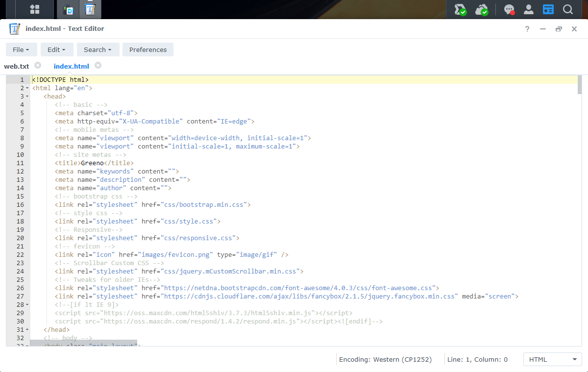Image resolution: width=588 pixels, height=372 pixels.
Task: Collapse the head section fold at line 3
Action: pyautogui.click(x=27, y=96)
